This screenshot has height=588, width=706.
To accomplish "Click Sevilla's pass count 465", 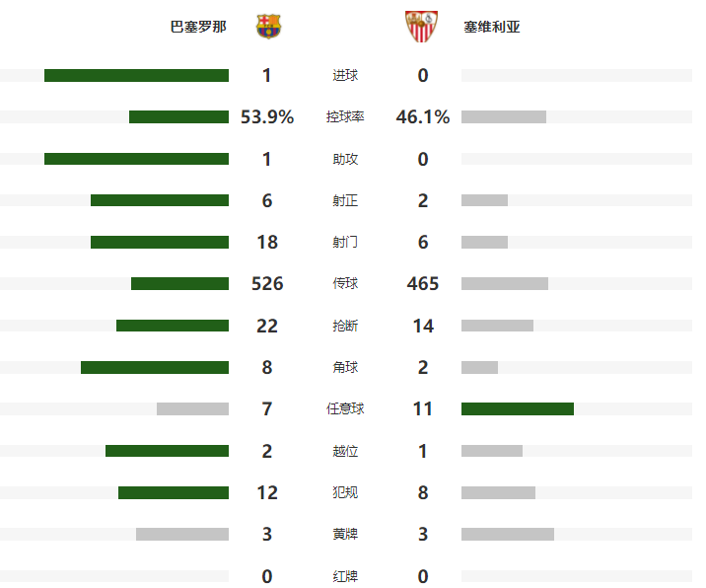I will coord(423,283).
